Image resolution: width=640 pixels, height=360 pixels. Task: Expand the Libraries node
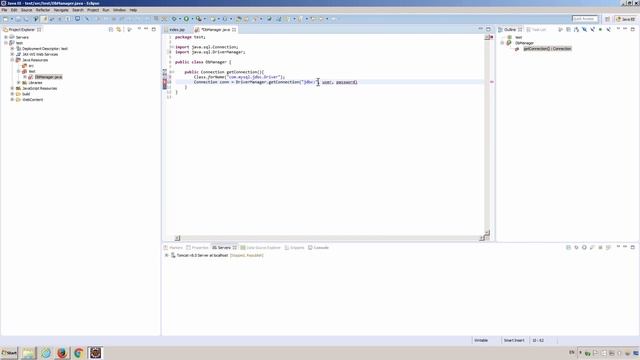tap(19, 82)
